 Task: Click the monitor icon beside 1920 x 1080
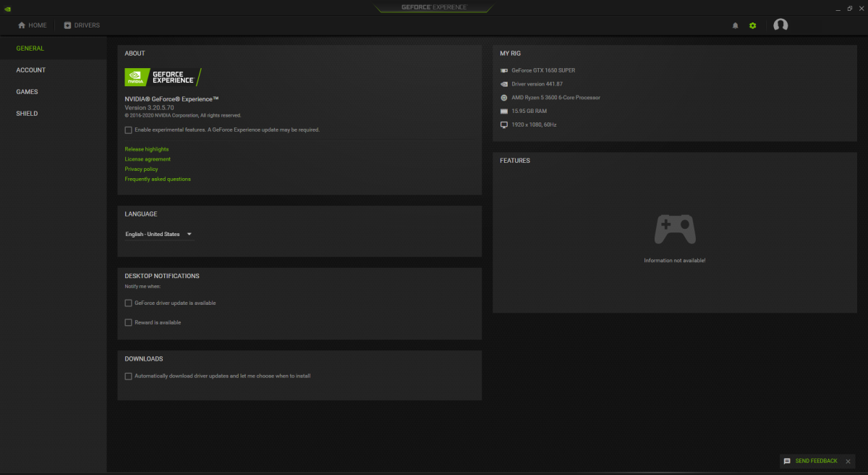pos(504,125)
